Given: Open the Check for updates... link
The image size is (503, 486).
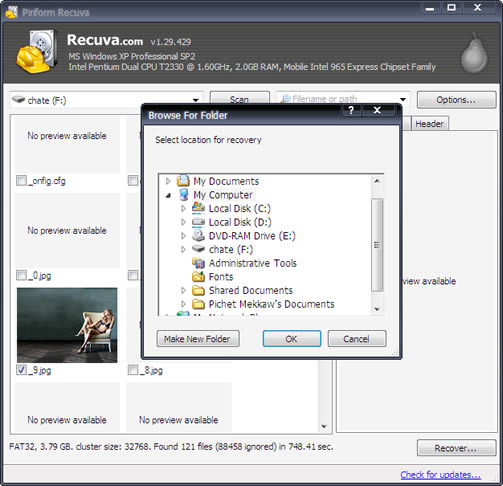Looking at the screenshot, I should click(x=440, y=474).
